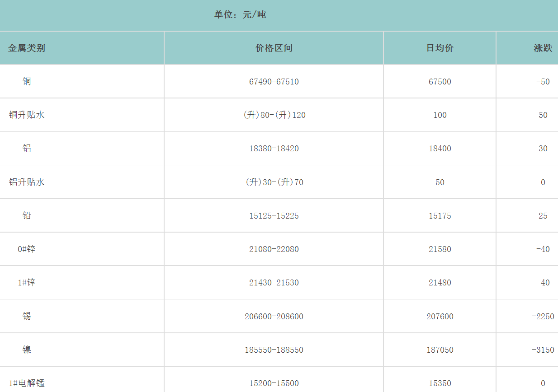Select the 镍 price range 185550-188550

pyautogui.click(x=274, y=350)
